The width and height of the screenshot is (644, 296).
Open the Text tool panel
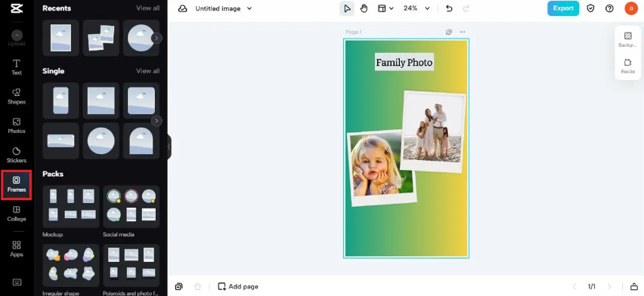(x=17, y=67)
